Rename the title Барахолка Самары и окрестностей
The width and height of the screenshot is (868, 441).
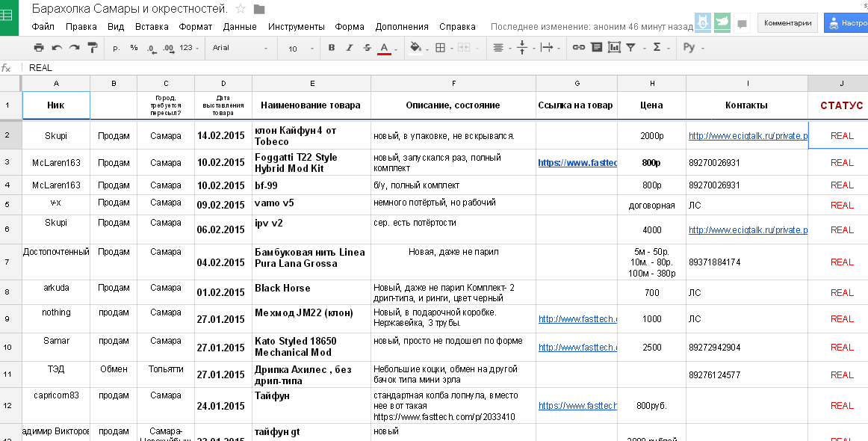[129, 9]
